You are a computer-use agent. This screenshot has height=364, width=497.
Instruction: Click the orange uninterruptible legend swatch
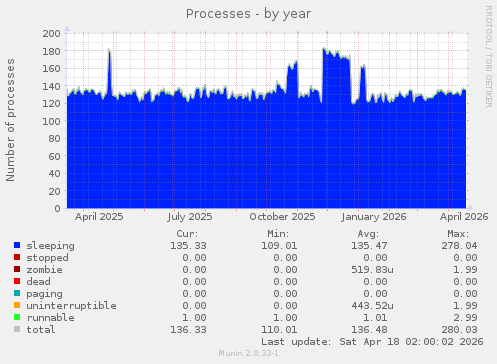tap(17, 305)
